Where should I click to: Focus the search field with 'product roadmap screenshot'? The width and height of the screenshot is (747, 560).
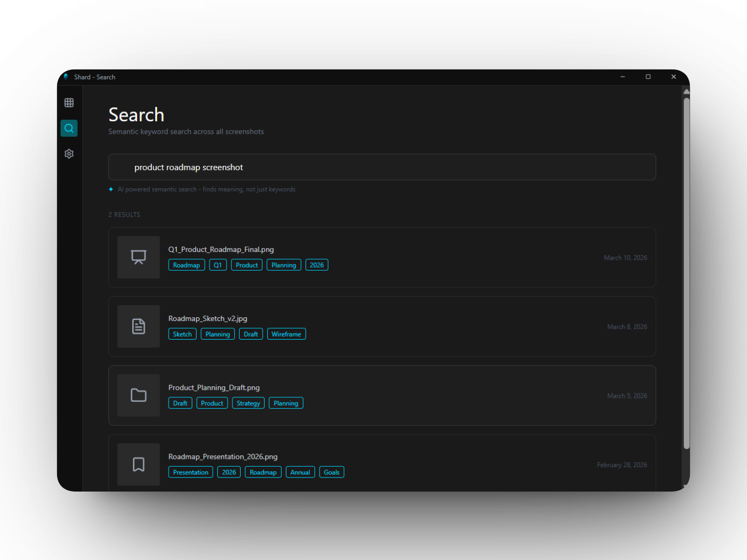point(382,167)
